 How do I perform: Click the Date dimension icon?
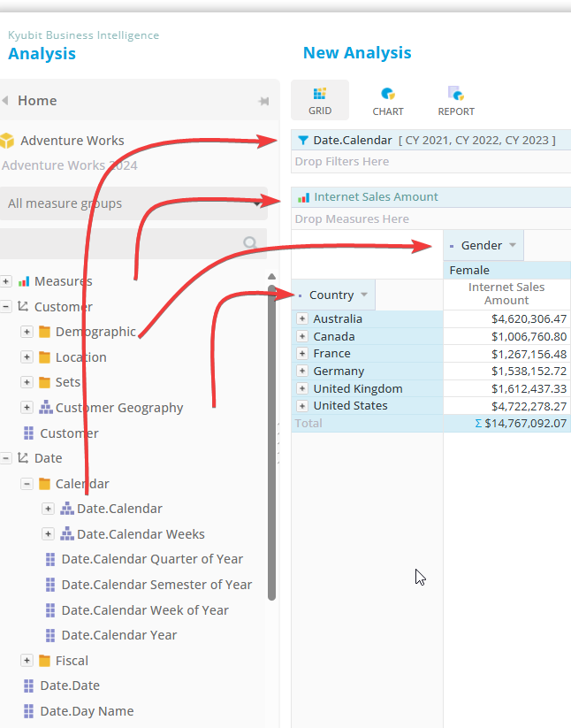coord(23,458)
